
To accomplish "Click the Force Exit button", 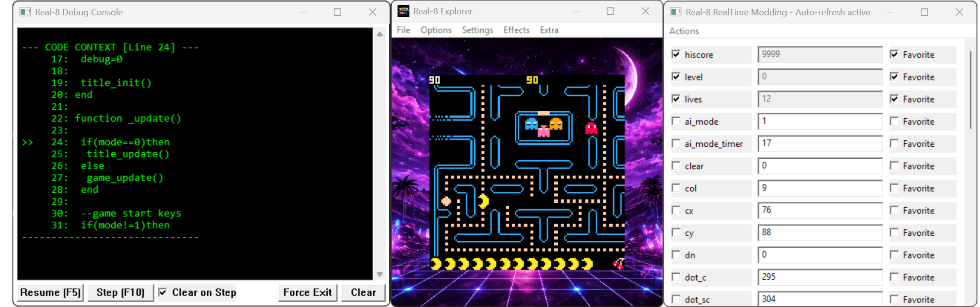I will coord(308,293).
